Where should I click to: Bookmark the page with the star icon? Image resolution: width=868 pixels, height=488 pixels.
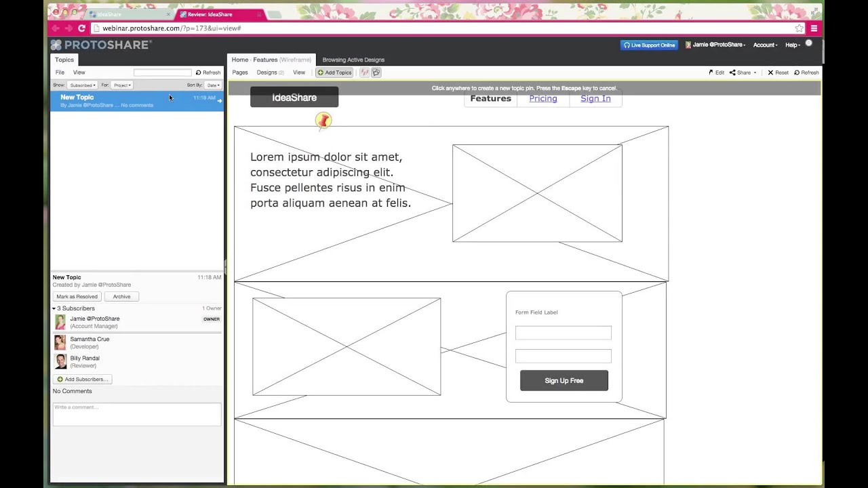(800, 28)
